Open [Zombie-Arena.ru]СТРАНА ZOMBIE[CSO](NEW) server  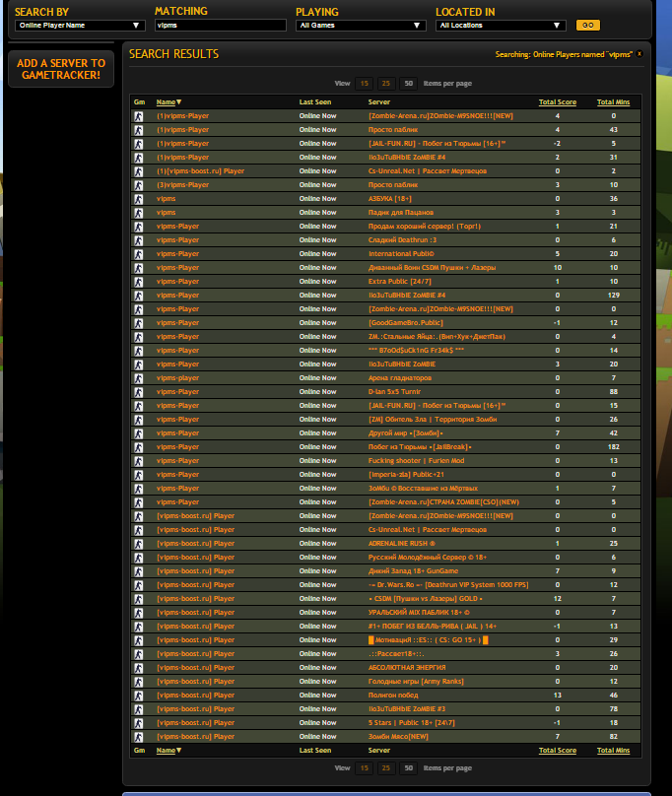click(444, 502)
